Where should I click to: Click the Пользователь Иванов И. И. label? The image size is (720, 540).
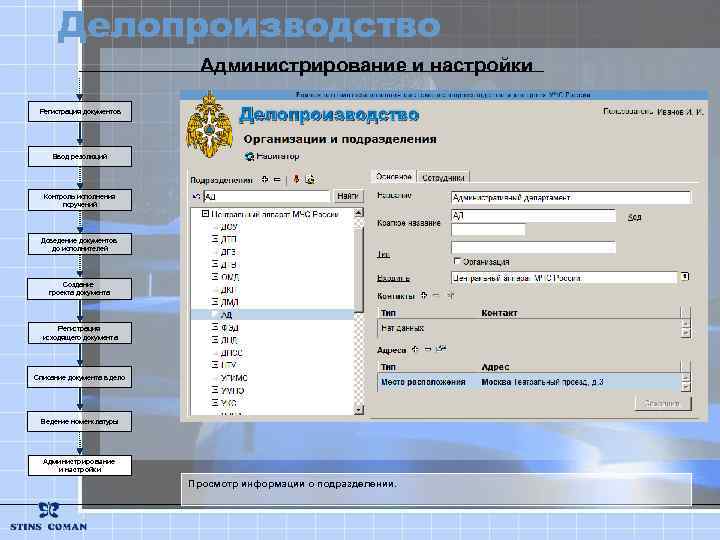[x=653, y=112]
